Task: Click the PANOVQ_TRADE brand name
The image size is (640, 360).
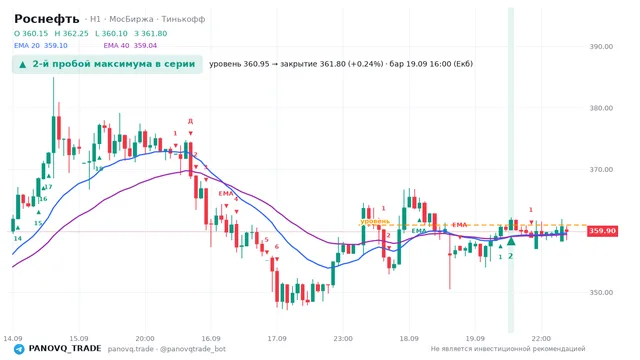Action: pos(65,349)
